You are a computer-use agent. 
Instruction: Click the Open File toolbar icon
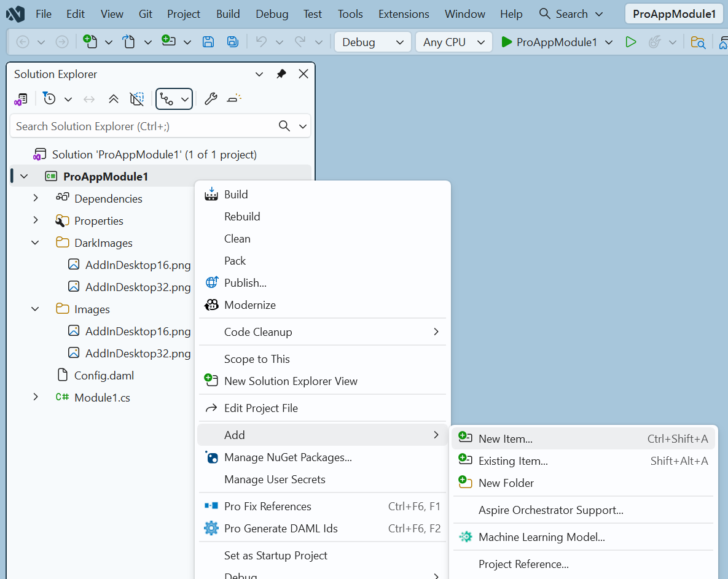tap(128, 42)
